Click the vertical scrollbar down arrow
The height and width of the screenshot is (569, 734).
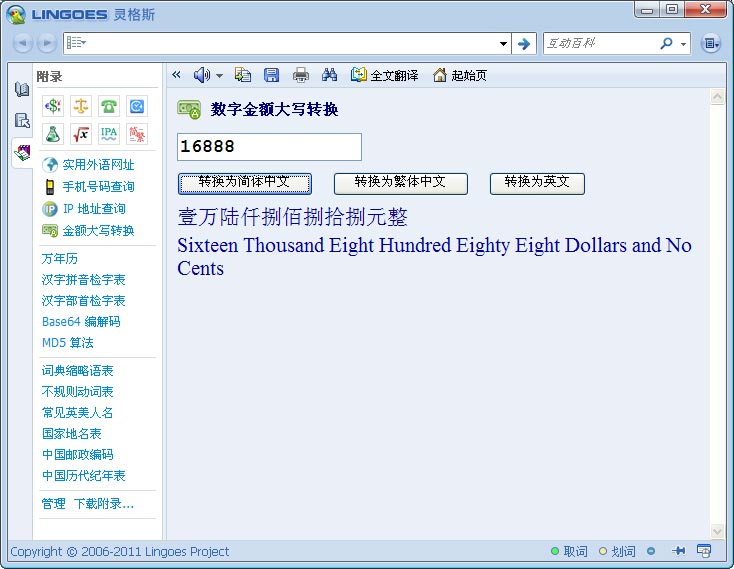pos(717,531)
